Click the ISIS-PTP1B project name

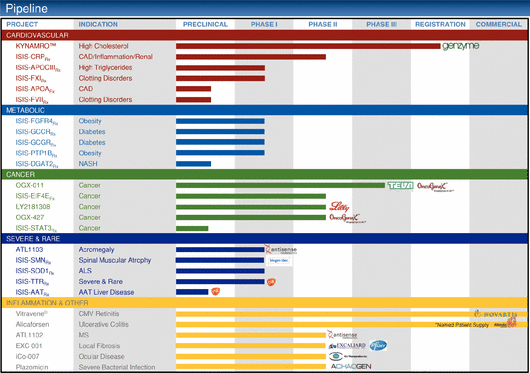(x=37, y=153)
